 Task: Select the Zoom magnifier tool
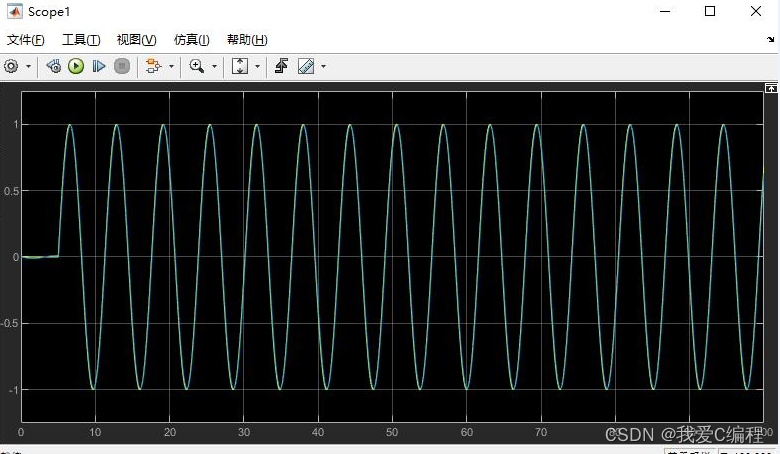[x=197, y=66]
